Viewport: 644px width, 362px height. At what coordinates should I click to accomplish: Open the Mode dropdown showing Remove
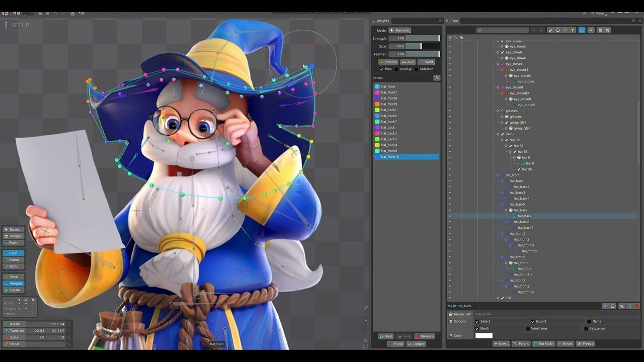click(x=400, y=30)
